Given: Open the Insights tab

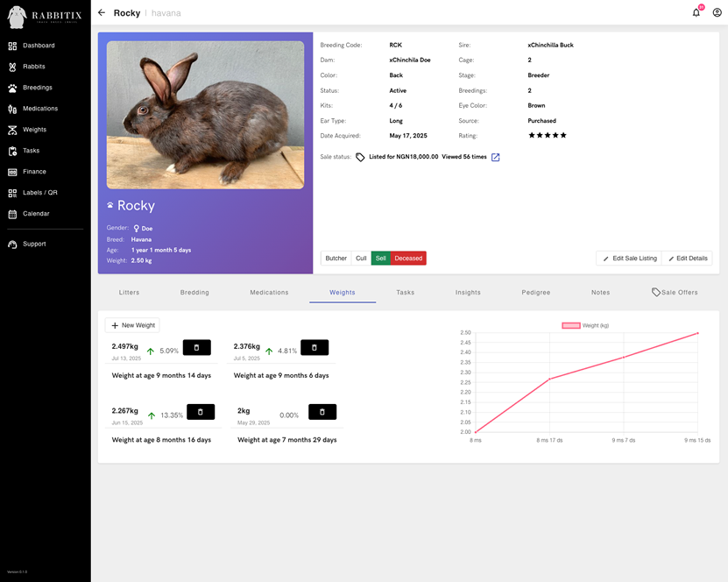Looking at the screenshot, I should coord(469,292).
